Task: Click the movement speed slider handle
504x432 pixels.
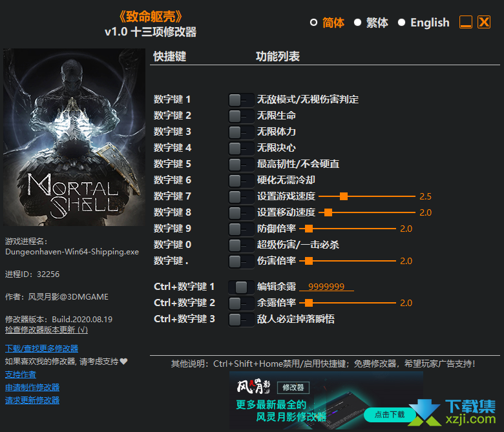Action: [x=328, y=212]
